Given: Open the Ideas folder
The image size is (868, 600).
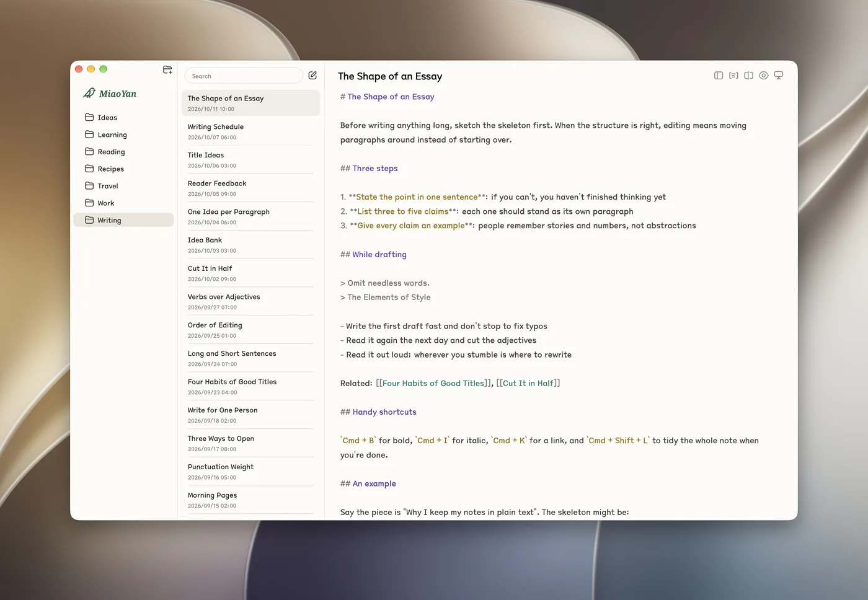Looking at the screenshot, I should (x=123, y=117).
